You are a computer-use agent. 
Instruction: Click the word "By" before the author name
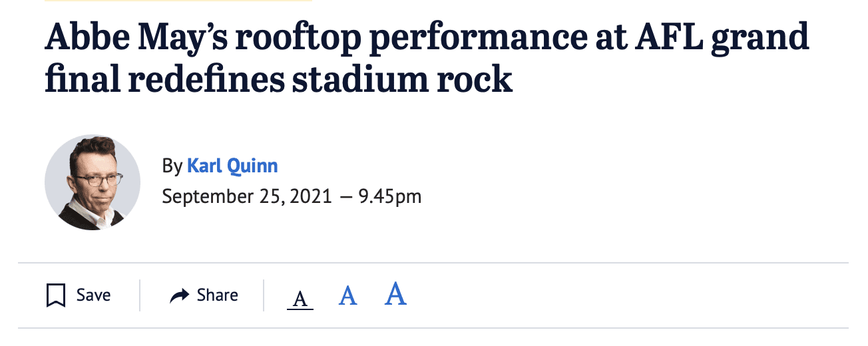click(x=171, y=166)
